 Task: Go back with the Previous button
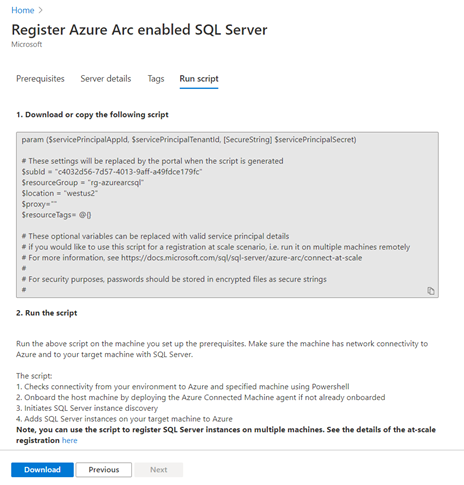104,470
